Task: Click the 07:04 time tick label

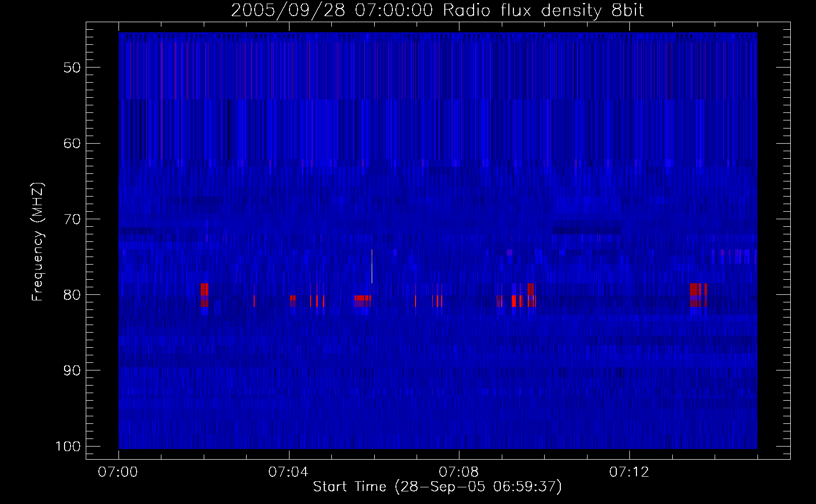Action: (x=288, y=472)
